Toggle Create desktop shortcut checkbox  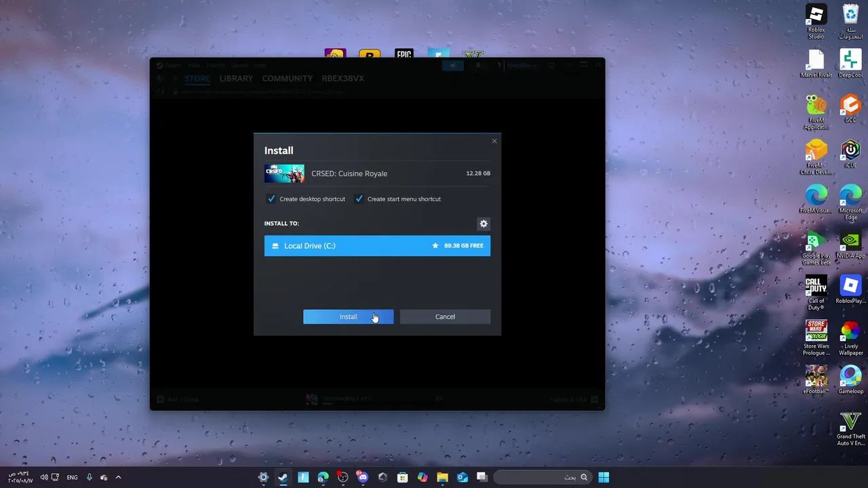[271, 199]
